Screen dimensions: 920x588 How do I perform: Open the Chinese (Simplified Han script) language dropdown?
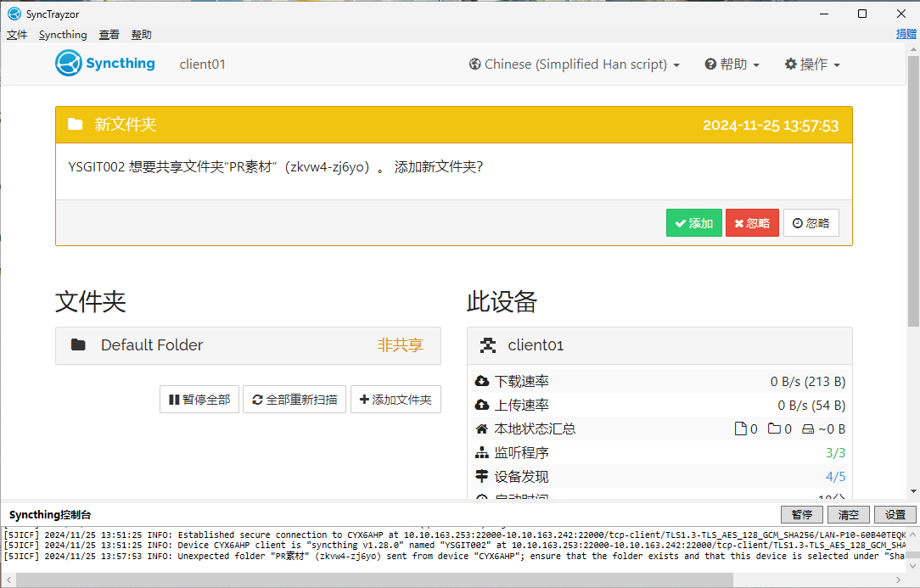pyautogui.click(x=575, y=64)
